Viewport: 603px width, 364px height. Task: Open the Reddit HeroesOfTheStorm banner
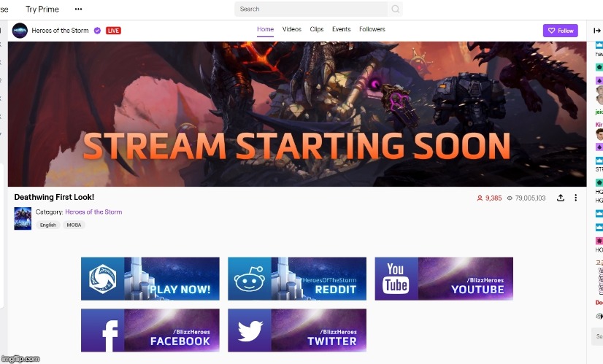coord(297,279)
